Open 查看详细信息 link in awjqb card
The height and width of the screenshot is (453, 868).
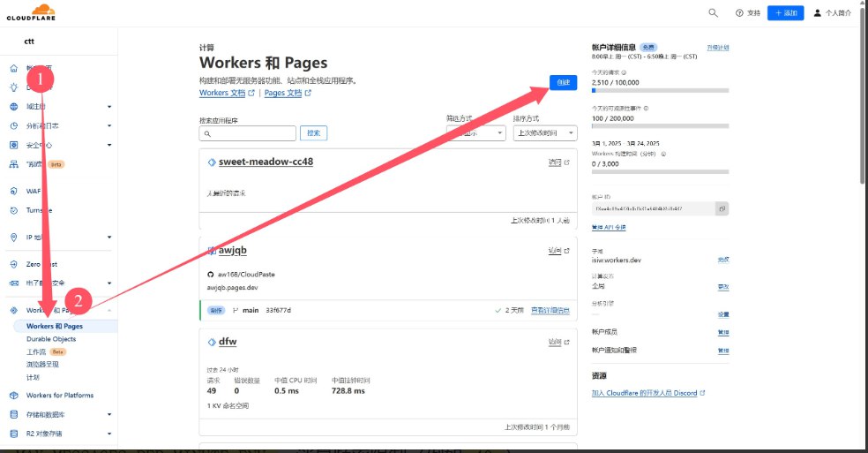click(550, 311)
